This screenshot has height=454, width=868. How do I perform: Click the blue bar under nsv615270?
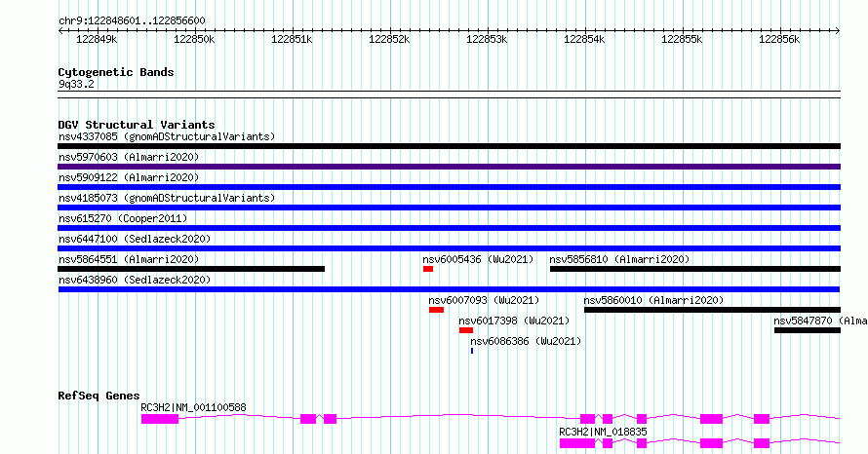(449, 228)
